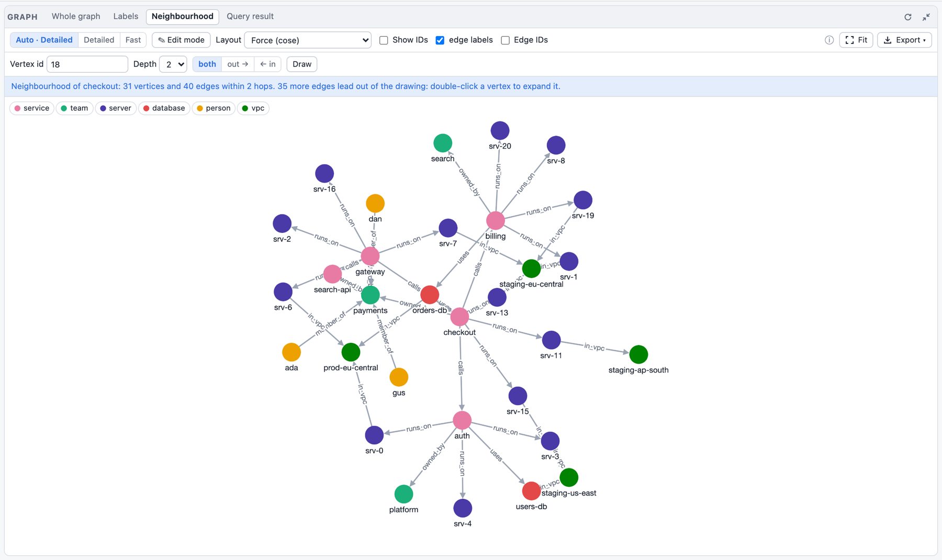
Task: Click the person legend chip
Action: tap(213, 108)
